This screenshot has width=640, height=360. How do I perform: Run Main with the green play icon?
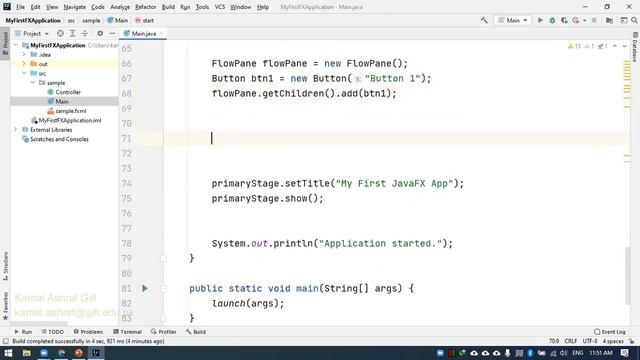click(x=540, y=20)
